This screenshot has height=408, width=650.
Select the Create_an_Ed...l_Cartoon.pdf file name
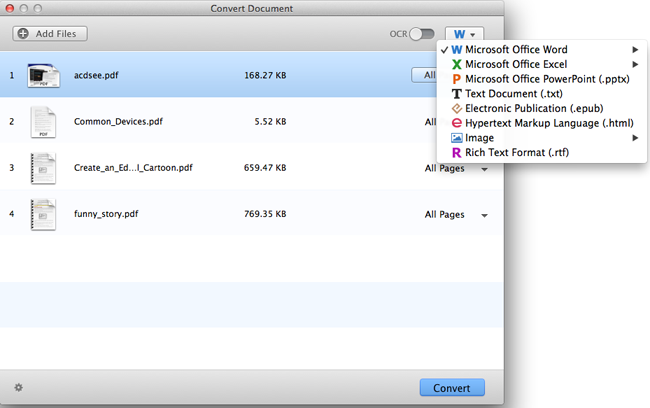click(133, 168)
